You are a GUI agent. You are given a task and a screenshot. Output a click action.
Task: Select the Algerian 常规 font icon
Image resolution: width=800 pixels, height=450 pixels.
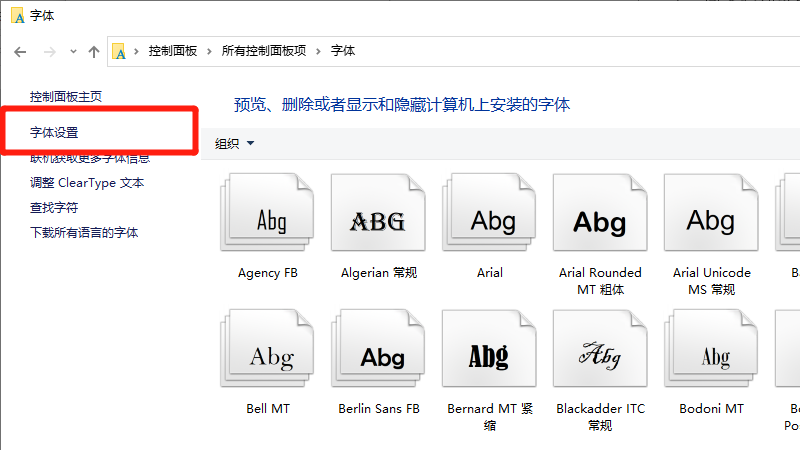[378, 212]
